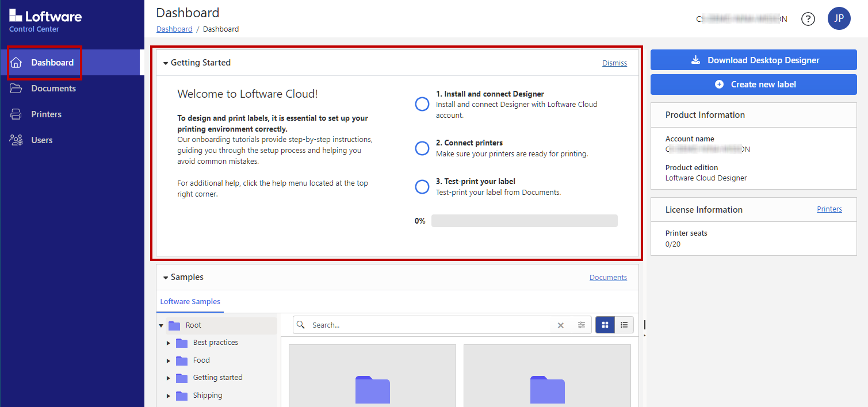Select the Test-print your label step circle
Image resolution: width=868 pixels, height=407 pixels.
pos(422,187)
